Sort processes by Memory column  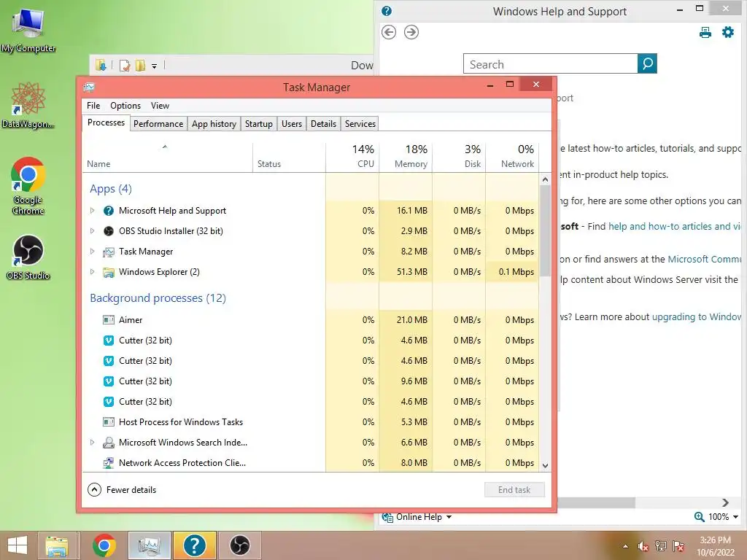406,156
